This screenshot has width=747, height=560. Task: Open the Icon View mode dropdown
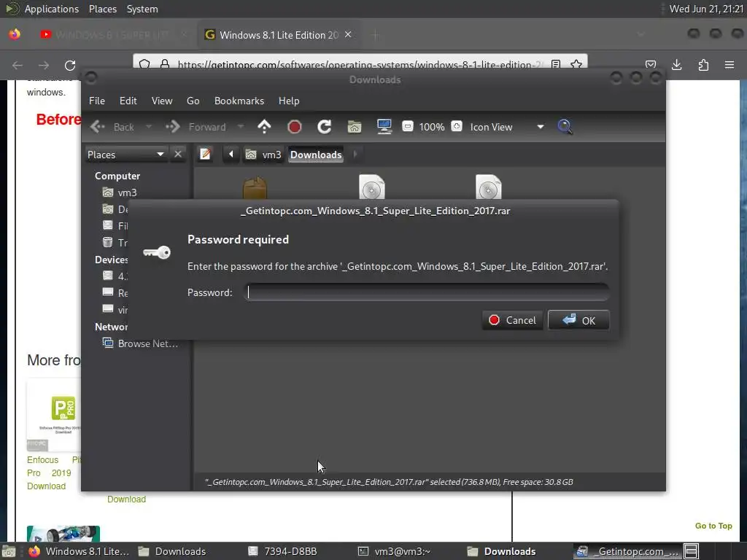pos(507,127)
